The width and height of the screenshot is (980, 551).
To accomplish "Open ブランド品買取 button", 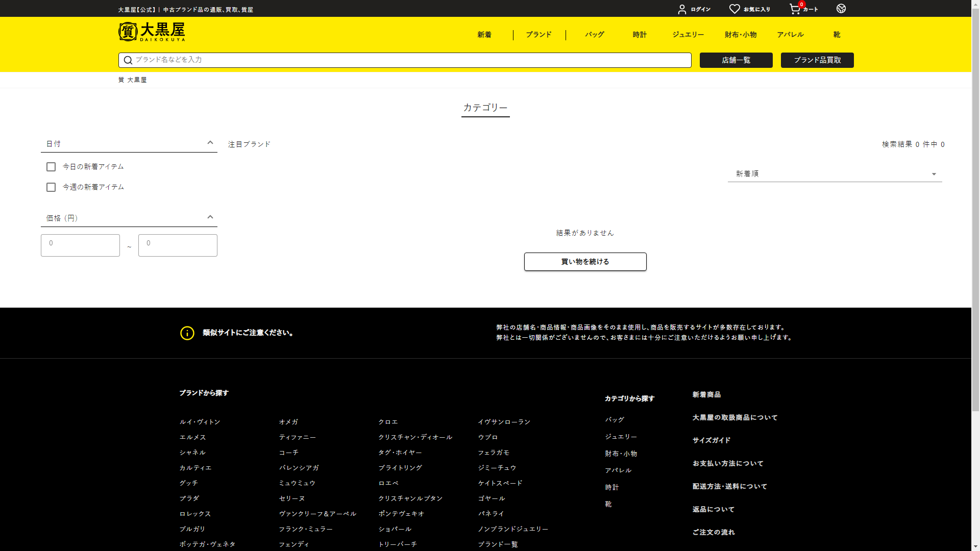I will [x=817, y=60].
